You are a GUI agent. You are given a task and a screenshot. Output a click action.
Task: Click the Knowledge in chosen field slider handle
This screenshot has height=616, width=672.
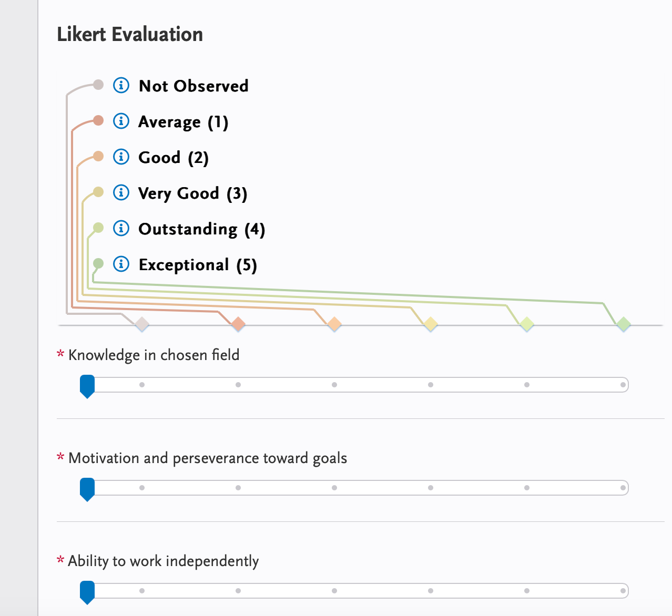coord(87,386)
